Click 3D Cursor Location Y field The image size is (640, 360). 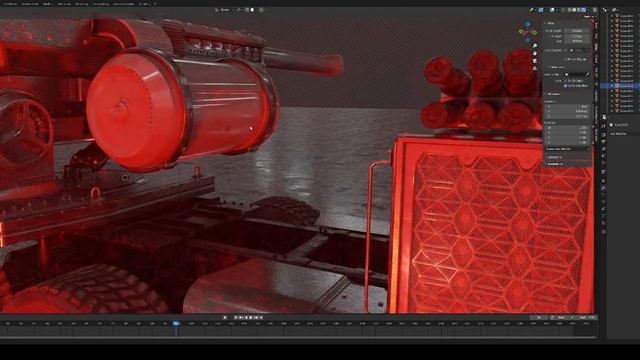(x=567, y=111)
